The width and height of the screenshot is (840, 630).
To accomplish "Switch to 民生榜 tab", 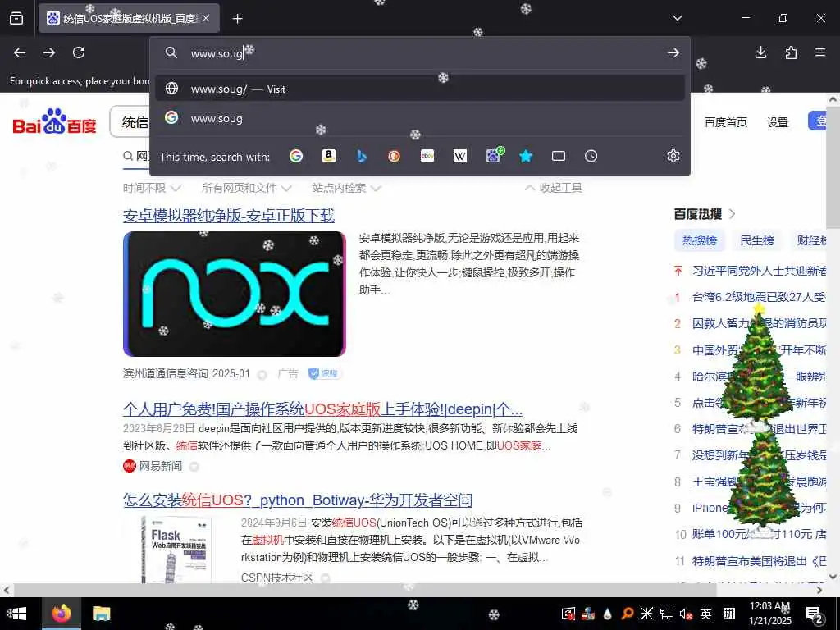I will [x=757, y=240].
